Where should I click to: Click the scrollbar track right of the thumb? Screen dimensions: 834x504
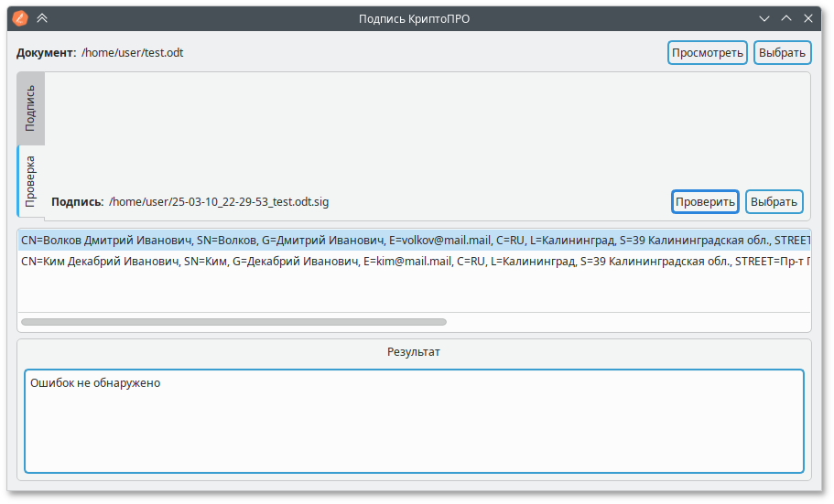[623, 322]
